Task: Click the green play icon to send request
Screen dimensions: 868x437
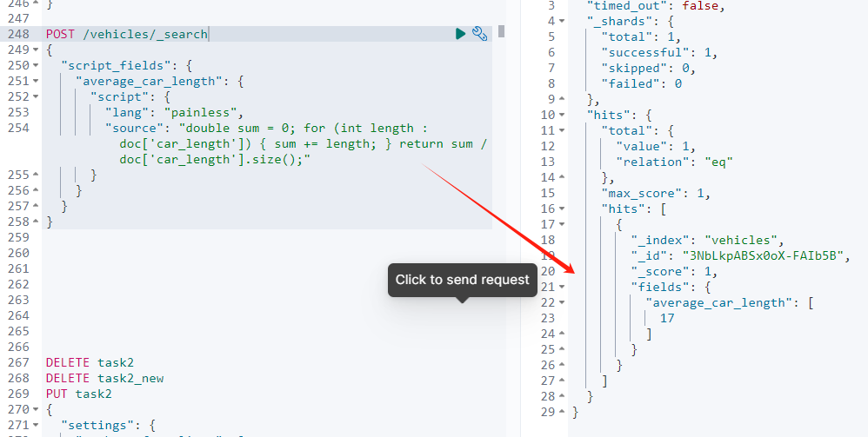Action: (x=460, y=34)
